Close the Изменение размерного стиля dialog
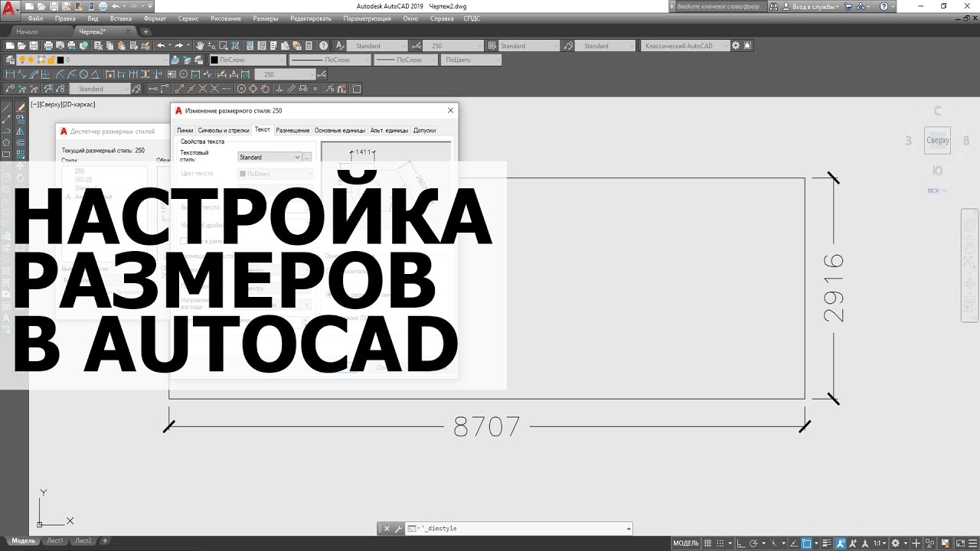The width and height of the screenshot is (980, 551). click(x=450, y=110)
